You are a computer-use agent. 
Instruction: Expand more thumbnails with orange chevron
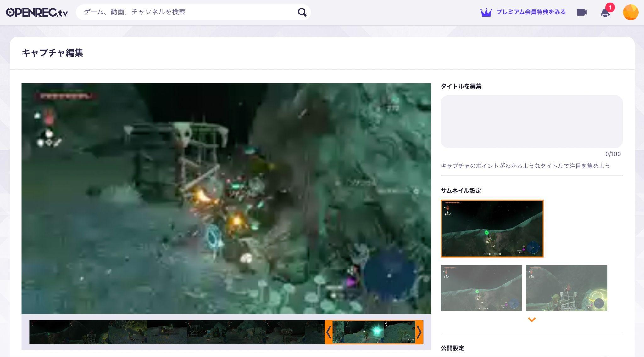[x=531, y=320]
